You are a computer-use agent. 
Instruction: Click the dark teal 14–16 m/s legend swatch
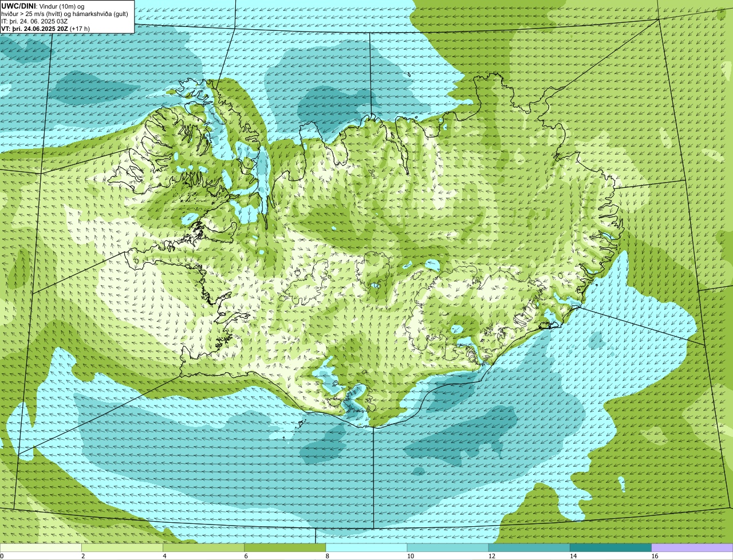[x=611, y=547]
